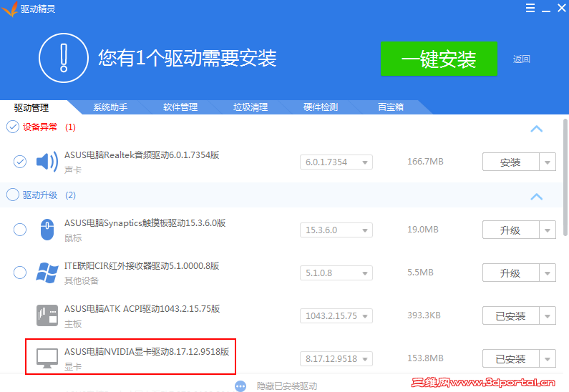Viewport: 569px width, 392px height.
Task: Open the 6.0.1.7354 version dropdown
Action: pos(336,162)
